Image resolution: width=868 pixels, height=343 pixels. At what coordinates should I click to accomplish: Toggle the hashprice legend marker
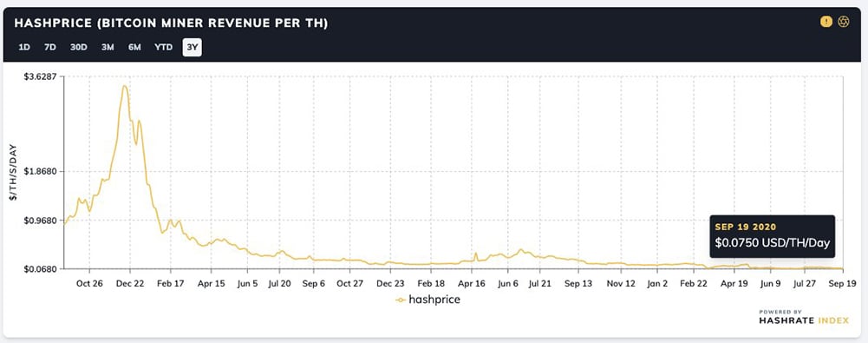point(400,300)
